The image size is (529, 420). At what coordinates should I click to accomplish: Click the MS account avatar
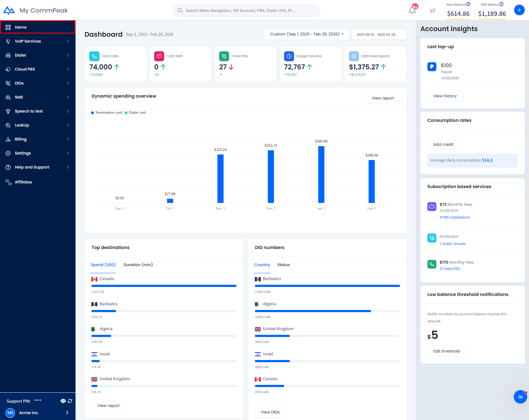(10, 413)
